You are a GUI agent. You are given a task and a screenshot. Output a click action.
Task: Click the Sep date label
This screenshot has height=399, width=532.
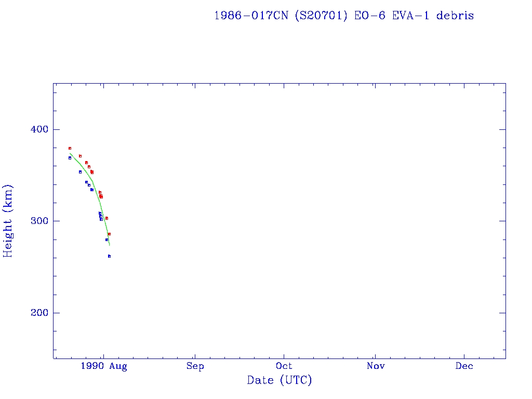point(195,366)
